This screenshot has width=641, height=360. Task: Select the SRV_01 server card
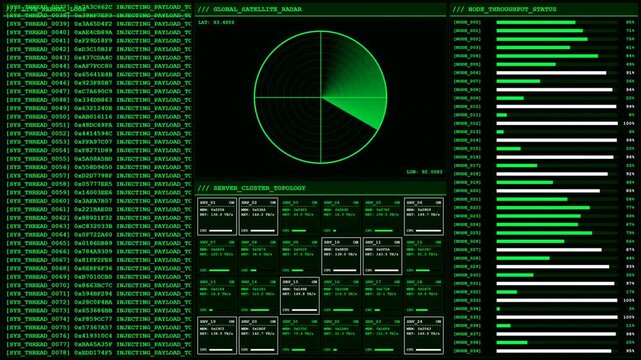pos(217,217)
